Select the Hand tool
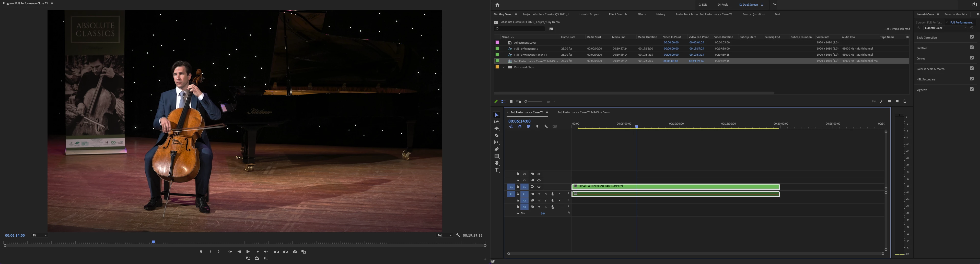Viewport: 980px width, 264px height. click(x=496, y=163)
